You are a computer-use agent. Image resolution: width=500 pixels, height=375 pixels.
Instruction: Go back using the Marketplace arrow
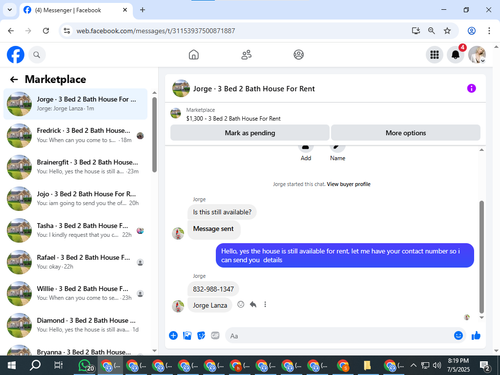point(14,79)
